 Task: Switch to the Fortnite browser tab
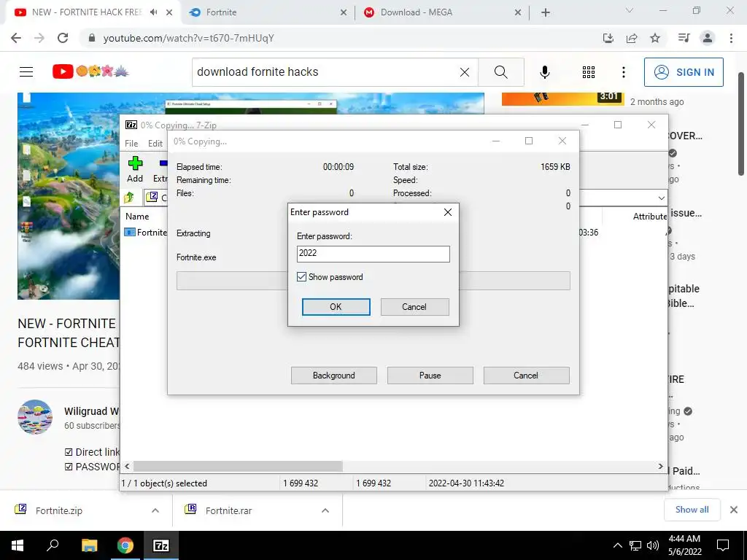[267, 12]
